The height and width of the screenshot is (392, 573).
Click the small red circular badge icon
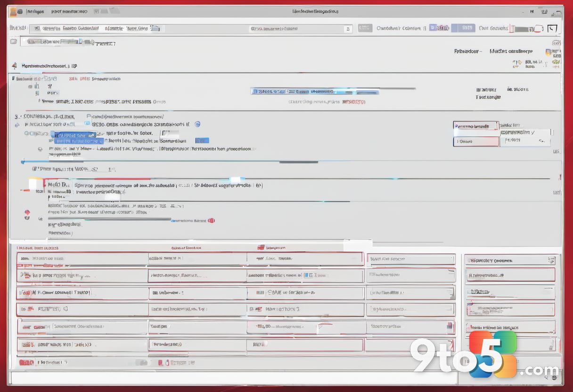[x=212, y=220]
